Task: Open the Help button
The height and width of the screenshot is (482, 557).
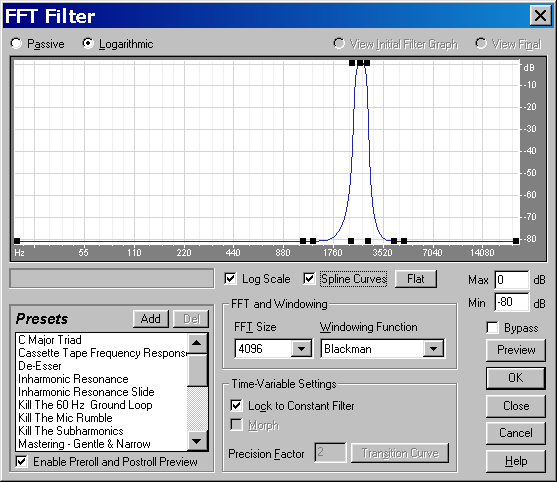Action: tap(516, 461)
